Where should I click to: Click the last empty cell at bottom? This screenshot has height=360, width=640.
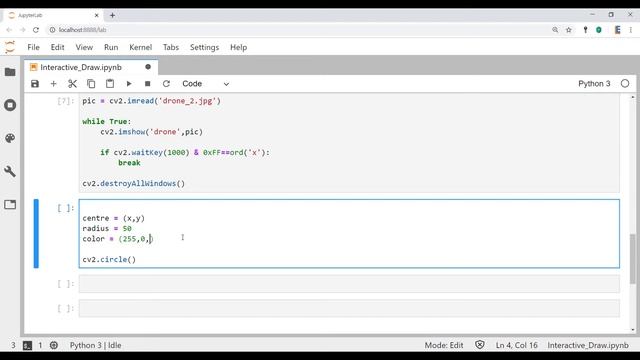[x=349, y=308]
